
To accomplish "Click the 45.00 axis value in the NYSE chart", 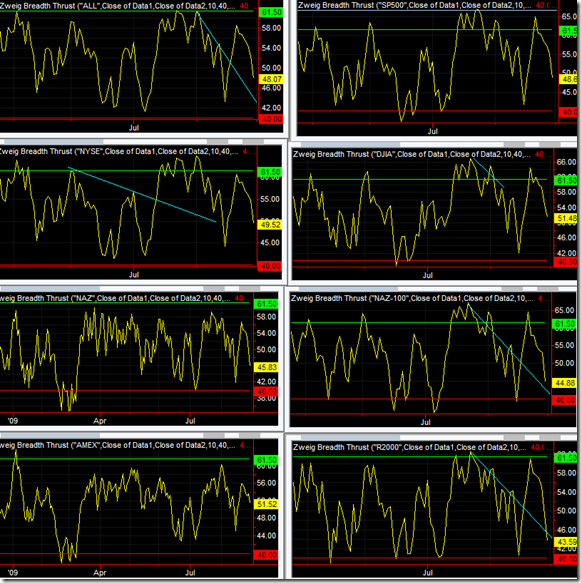I will [270, 243].
